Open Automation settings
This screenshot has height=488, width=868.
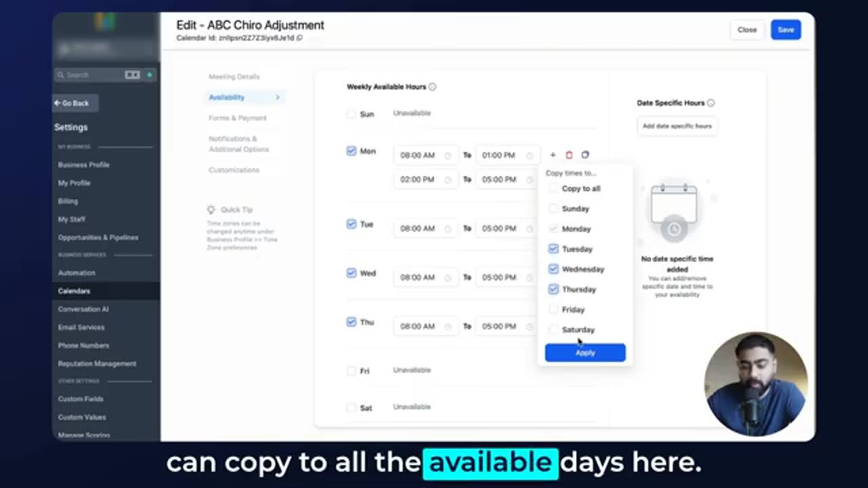(x=77, y=273)
